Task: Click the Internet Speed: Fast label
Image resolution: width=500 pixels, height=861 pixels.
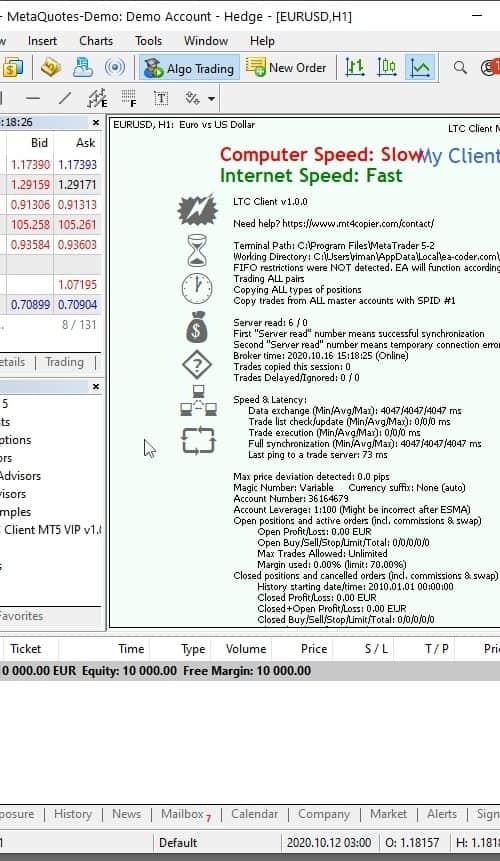Action: coord(311,176)
